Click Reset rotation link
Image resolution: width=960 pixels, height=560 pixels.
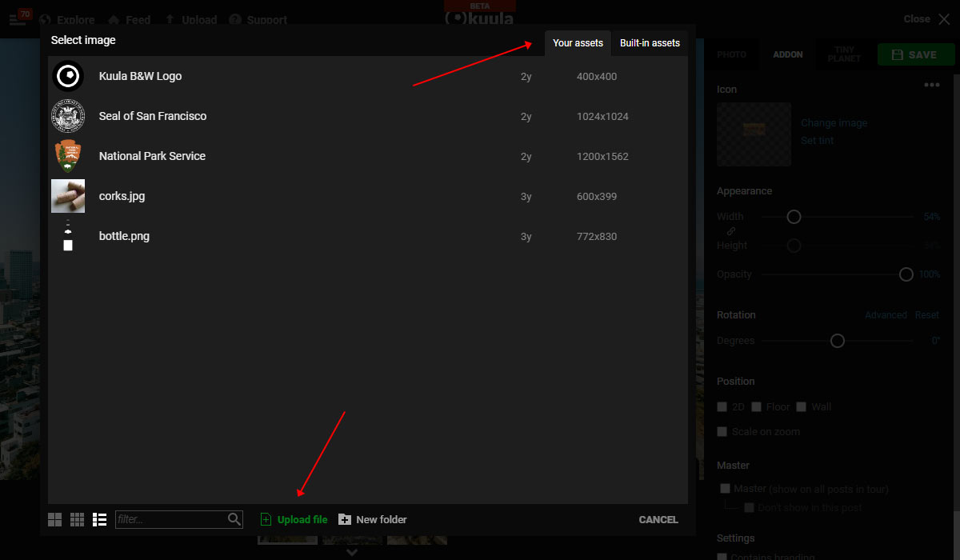pyautogui.click(x=927, y=315)
